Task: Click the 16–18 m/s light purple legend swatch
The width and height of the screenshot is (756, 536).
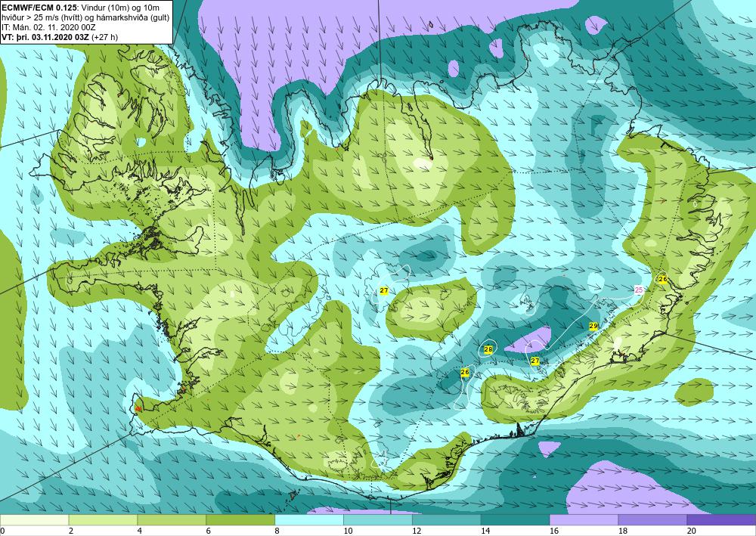Action: tap(584, 520)
